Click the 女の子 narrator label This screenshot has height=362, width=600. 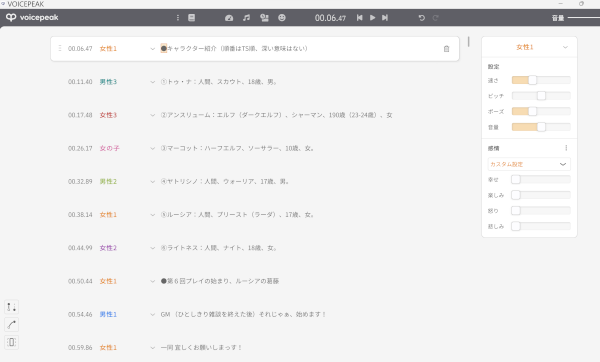[109, 148]
